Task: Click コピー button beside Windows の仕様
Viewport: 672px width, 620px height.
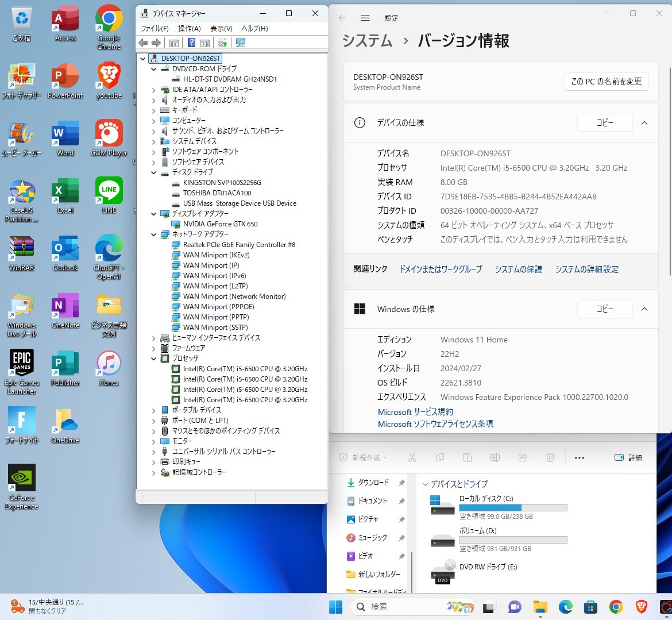Action: pos(605,309)
